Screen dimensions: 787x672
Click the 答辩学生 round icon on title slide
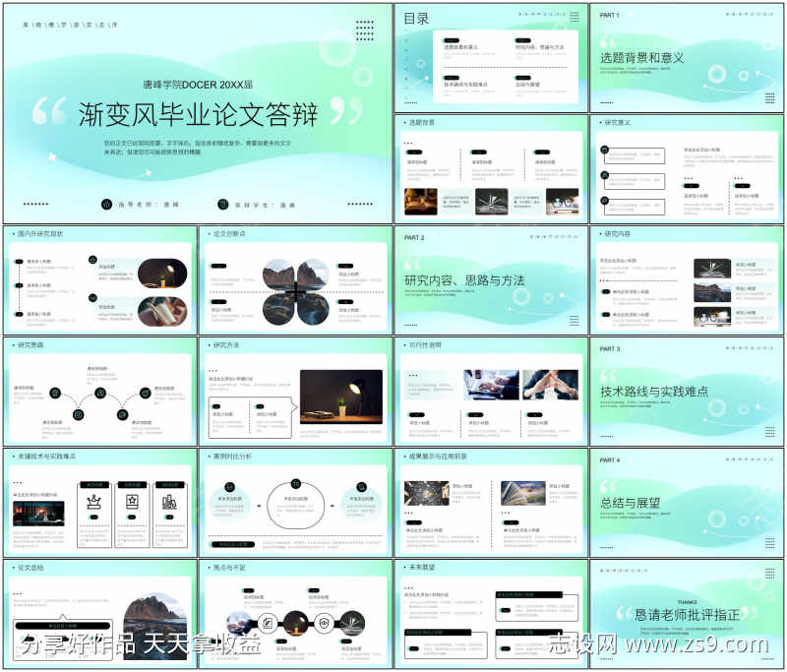point(223,205)
